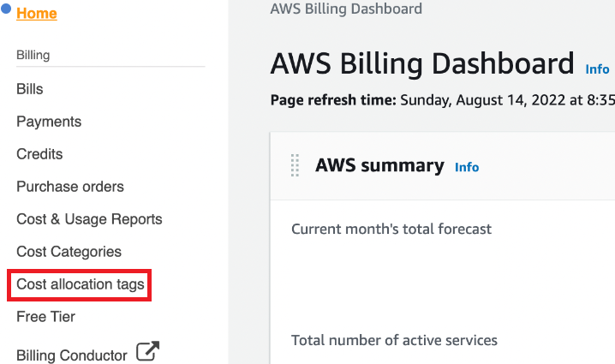Image resolution: width=615 pixels, height=364 pixels.
Task: Navigate to Purchase orders
Action: [x=70, y=187]
